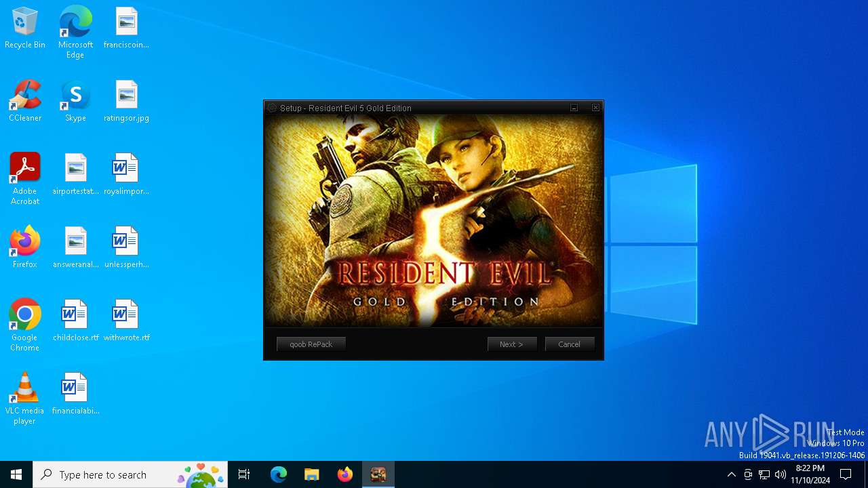Select the Microsoft Edge desktop shortcut

75,32
